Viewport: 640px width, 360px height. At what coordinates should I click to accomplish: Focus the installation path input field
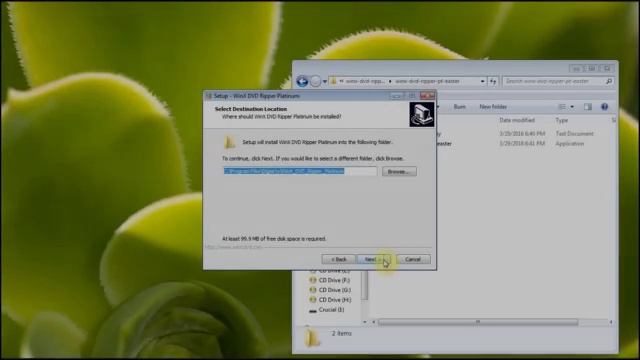click(300, 171)
